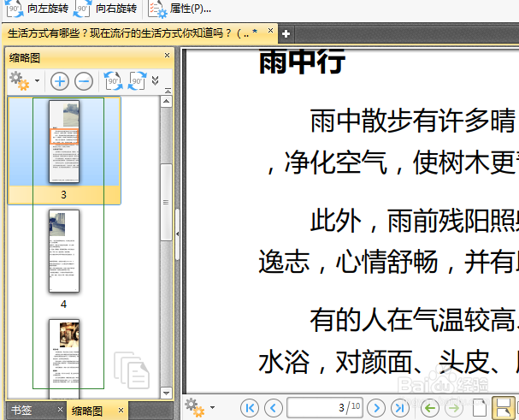The height and width of the screenshot is (420, 519).
Task: Enlarge thumbnails with the plus icon
Action: [x=60, y=81]
